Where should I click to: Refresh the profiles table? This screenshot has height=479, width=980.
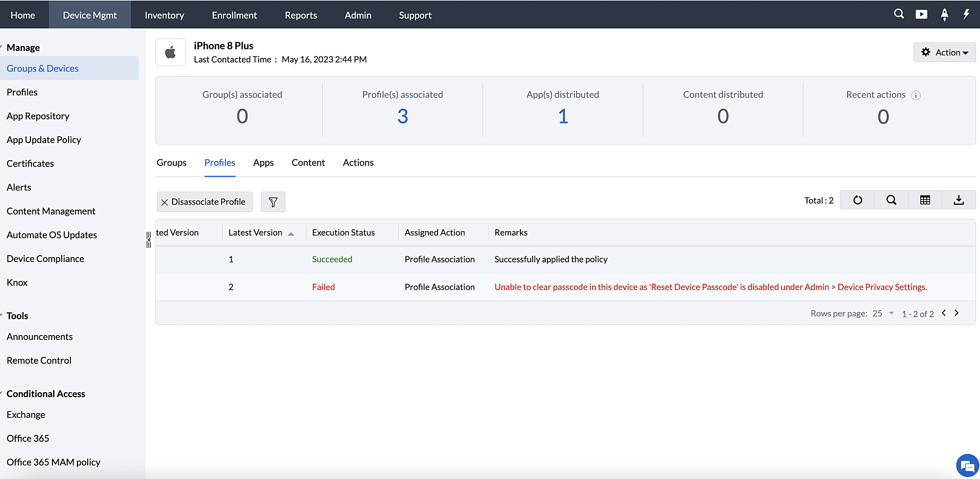pos(857,200)
